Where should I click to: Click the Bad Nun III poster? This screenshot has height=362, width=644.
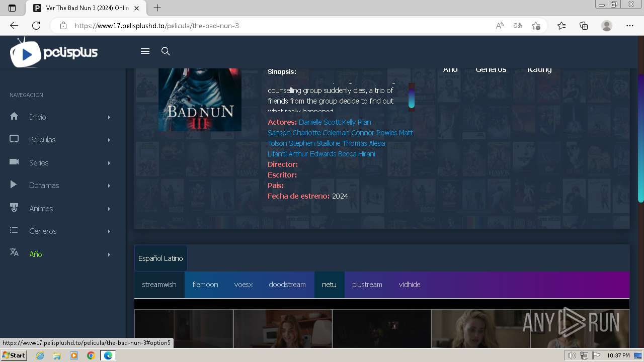200,100
